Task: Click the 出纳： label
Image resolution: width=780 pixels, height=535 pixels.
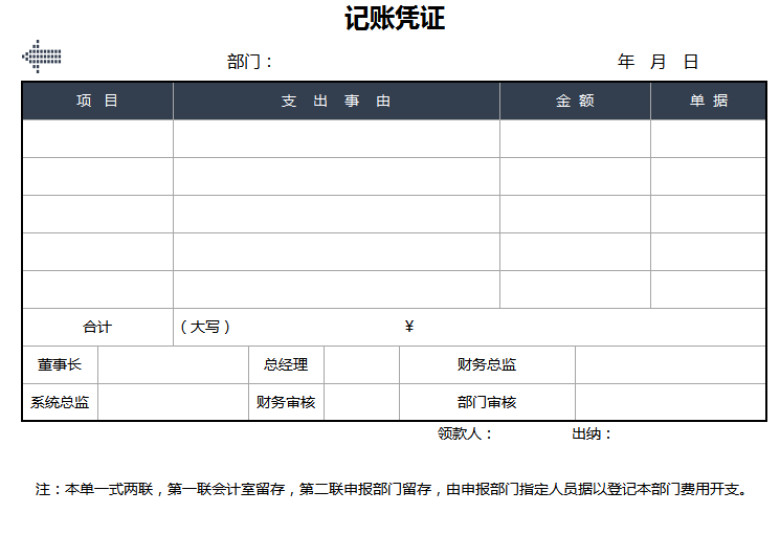Action: click(592, 434)
